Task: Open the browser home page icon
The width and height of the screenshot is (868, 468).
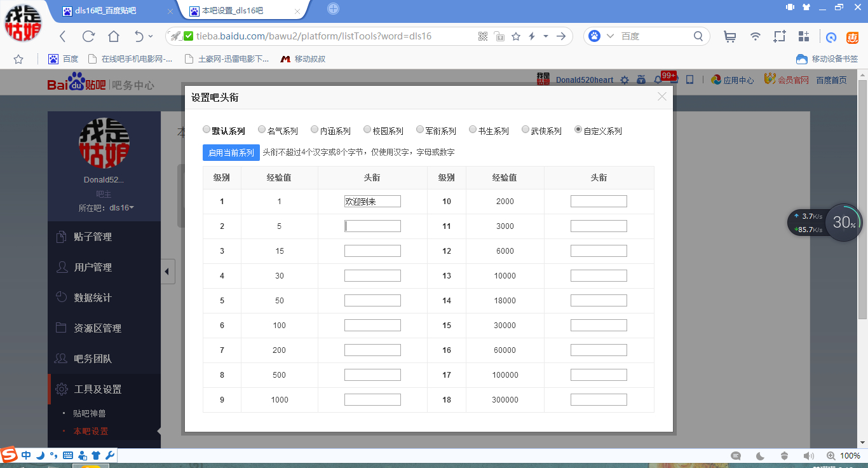Action: pyautogui.click(x=114, y=36)
